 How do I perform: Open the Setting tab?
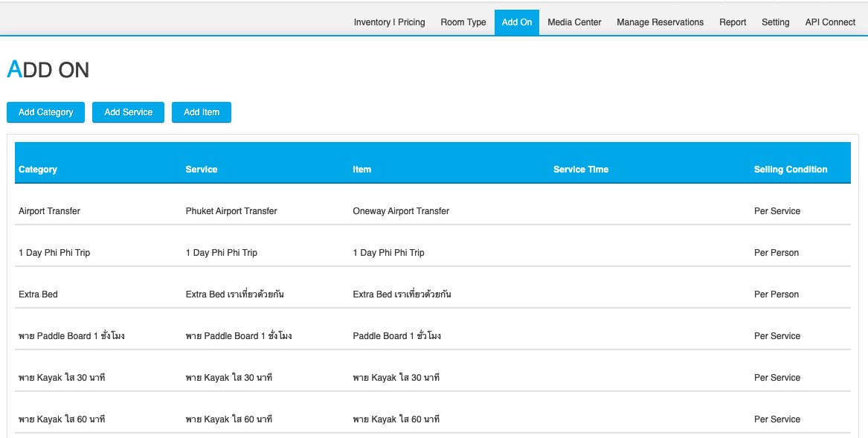coord(775,22)
